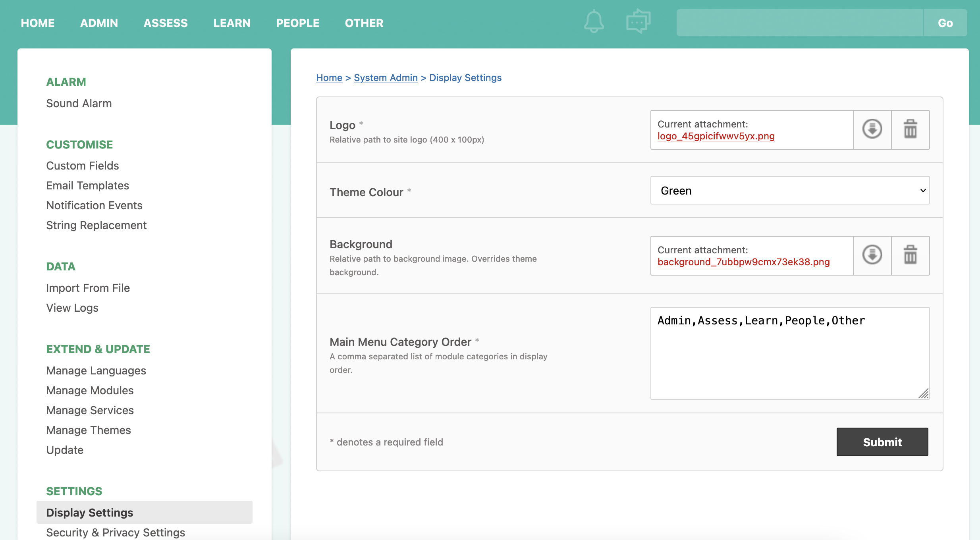Click into the Main Menu Category Order textarea
The width and height of the screenshot is (980, 540).
coord(790,353)
